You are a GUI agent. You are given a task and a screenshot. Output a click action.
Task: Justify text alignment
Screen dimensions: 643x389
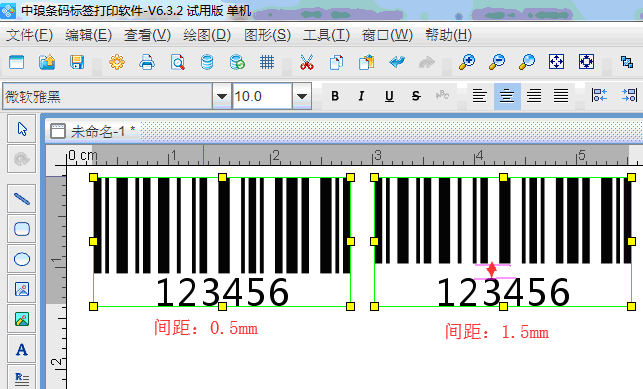(x=561, y=96)
